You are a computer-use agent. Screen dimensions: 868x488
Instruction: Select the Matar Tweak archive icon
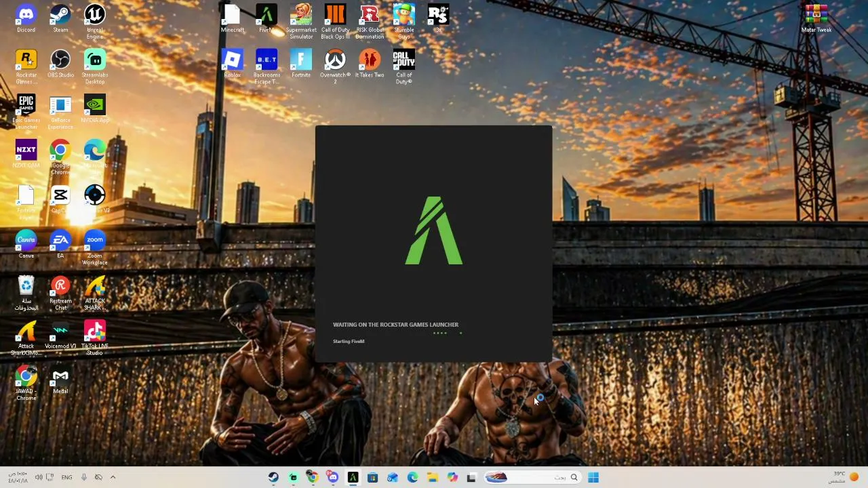(816, 19)
